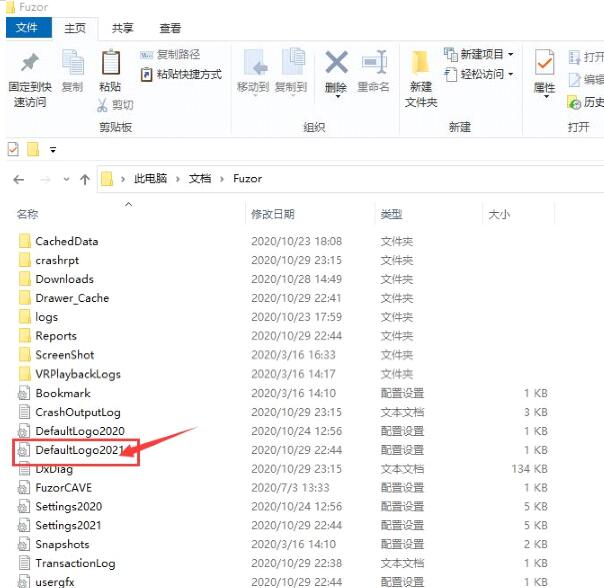Open the Customize Quick Access Toolbar dropdown
The width and height of the screenshot is (604, 588).
click(53, 149)
